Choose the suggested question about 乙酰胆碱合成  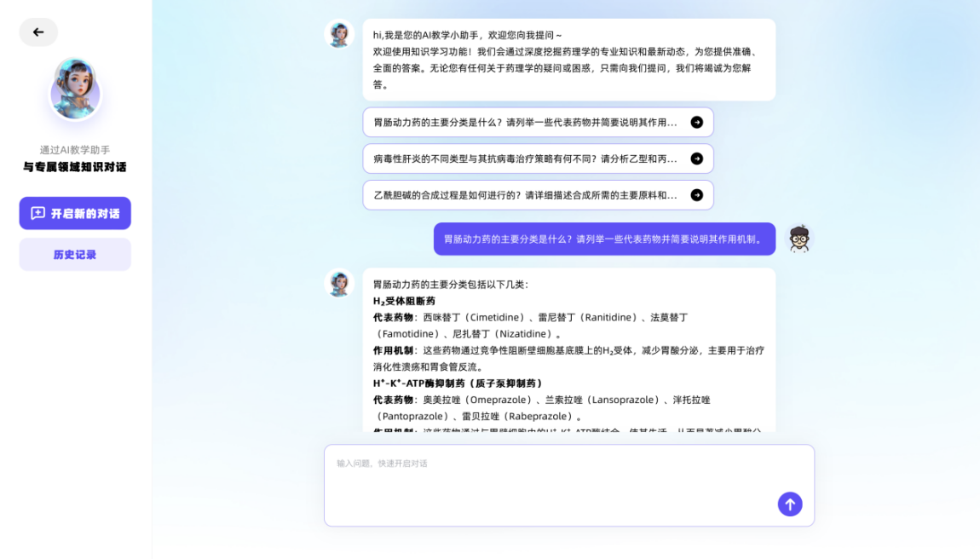(524, 195)
